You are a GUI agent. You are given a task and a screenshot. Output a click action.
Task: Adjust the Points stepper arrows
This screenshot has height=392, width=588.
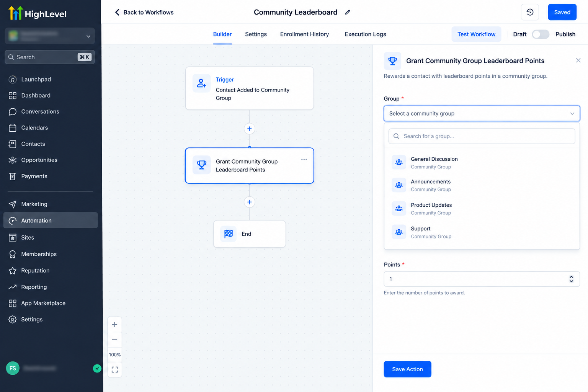[x=571, y=279]
